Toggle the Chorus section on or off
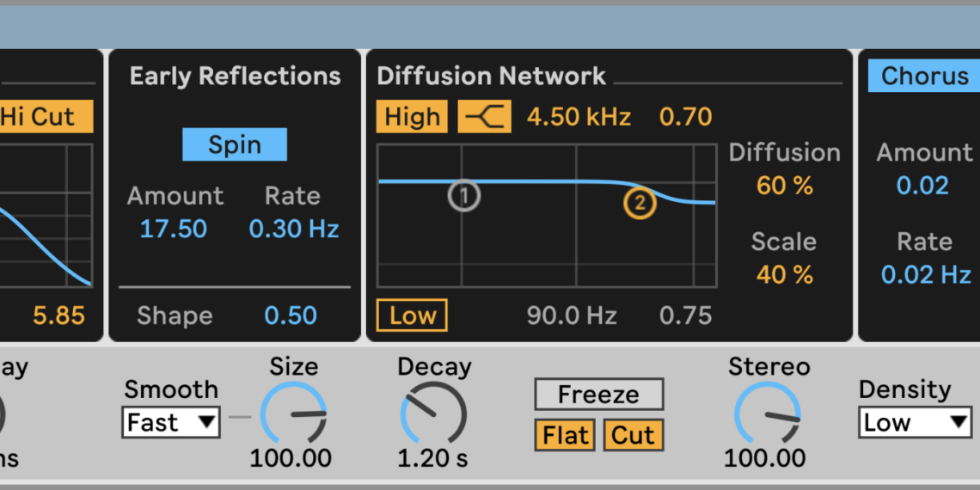This screenshot has width=980, height=490. pos(923,77)
